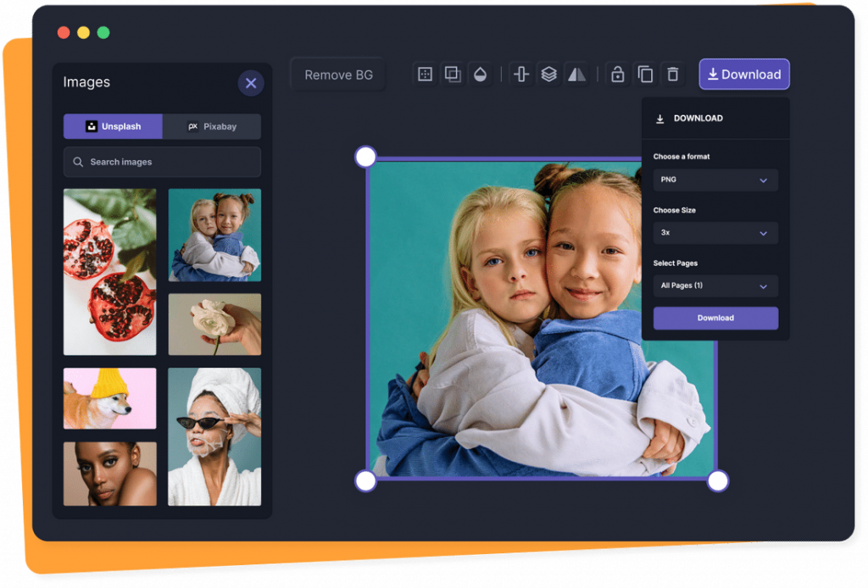Open the format dropdown showing PNG

[x=715, y=180]
